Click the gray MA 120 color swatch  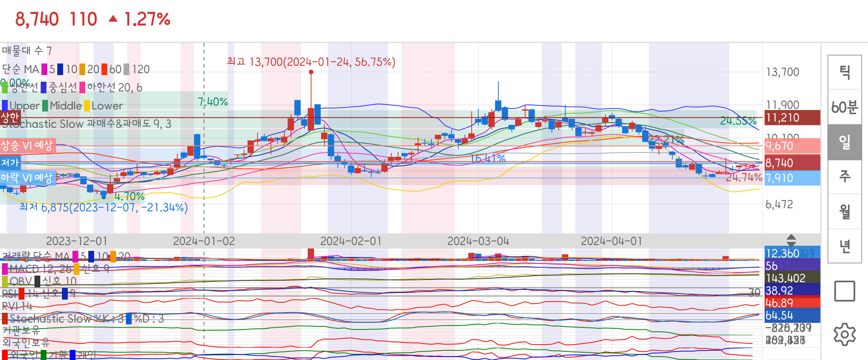[126, 69]
